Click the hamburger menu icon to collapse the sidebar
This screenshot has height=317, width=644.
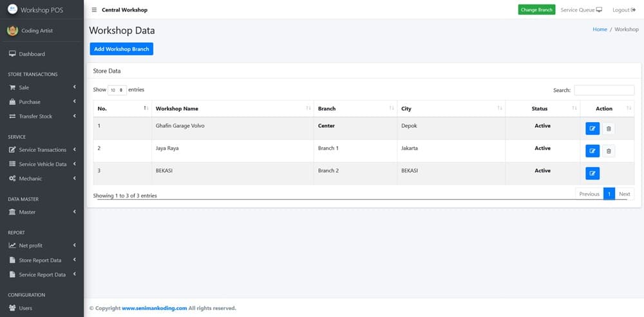point(95,10)
